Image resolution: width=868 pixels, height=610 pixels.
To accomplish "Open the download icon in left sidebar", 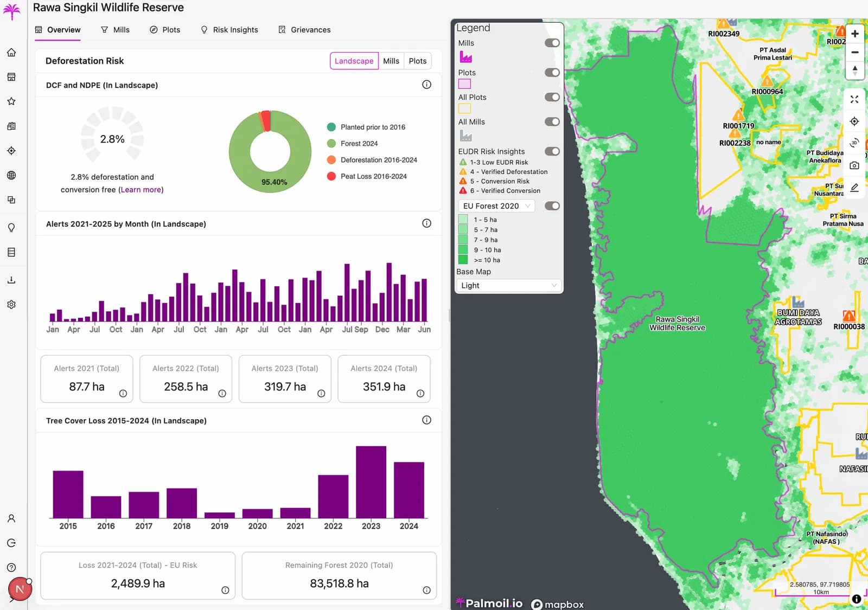I will pyautogui.click(x=11, y=280).
